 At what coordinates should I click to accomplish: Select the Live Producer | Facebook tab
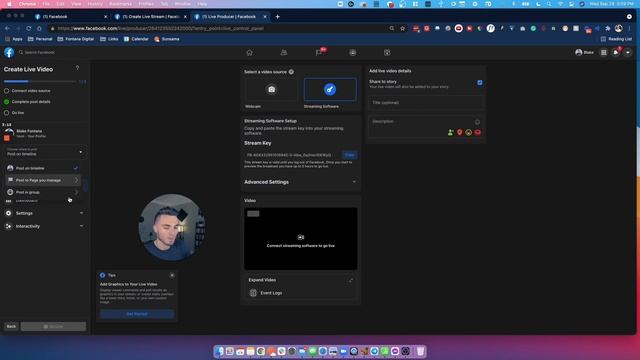tap(230, 17)
